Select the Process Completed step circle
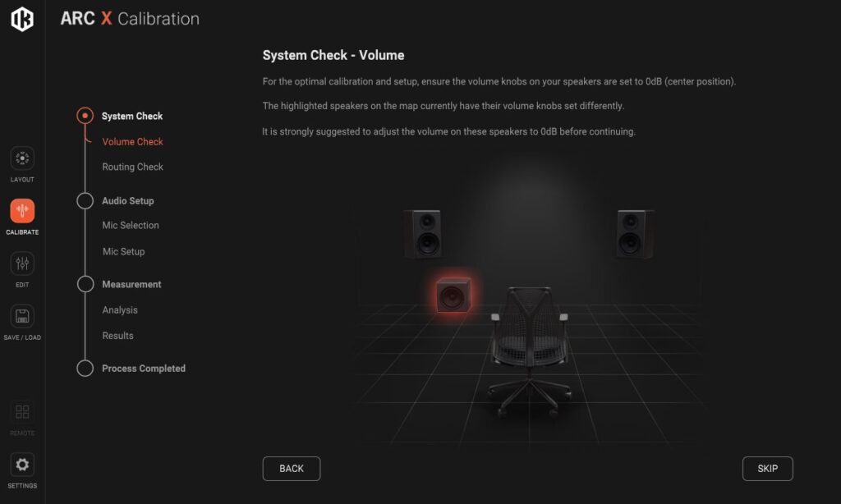This screenshot has height=504, width=841. pyautogui.click(x=85, y=368)
